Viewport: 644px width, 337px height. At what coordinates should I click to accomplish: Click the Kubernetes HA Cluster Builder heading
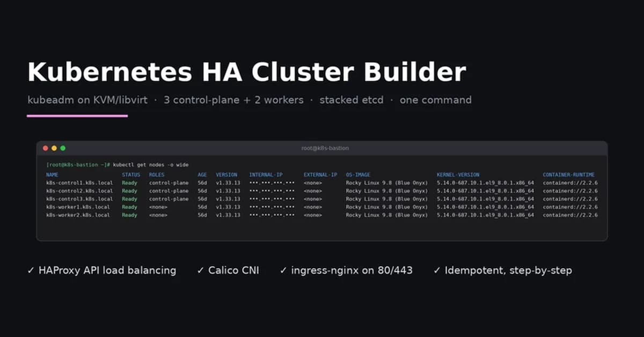(247, 72)
